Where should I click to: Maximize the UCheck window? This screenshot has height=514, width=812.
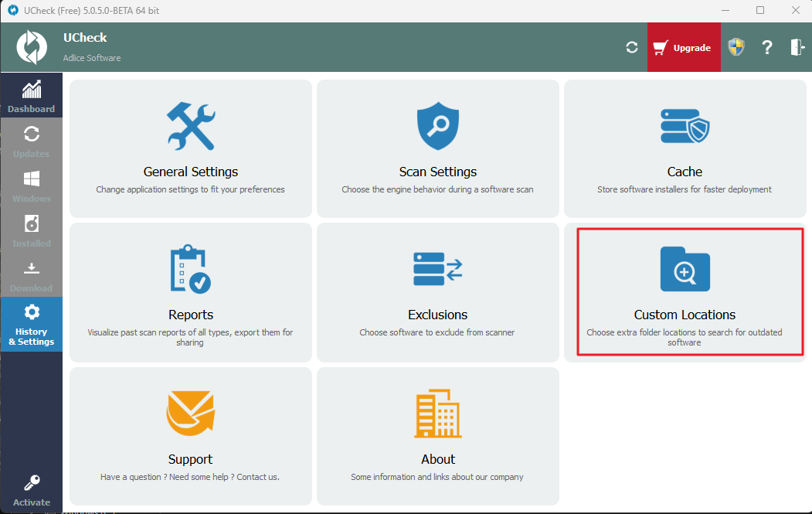760,10
